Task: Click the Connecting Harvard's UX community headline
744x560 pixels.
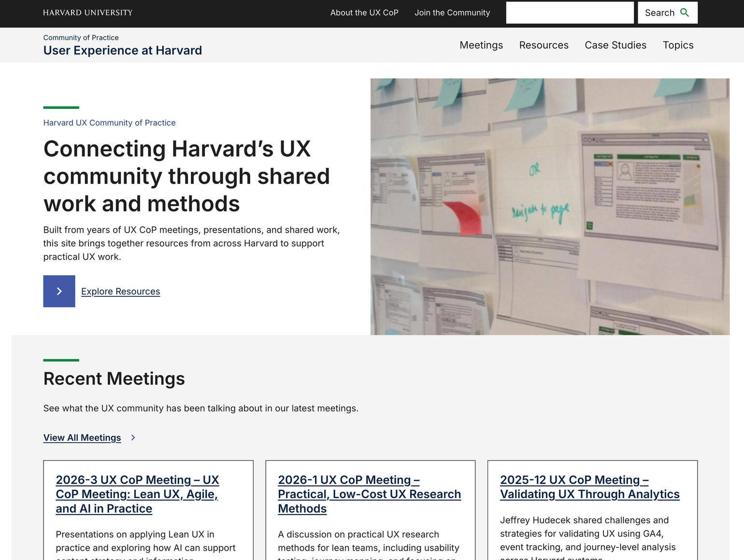Action: tap(186, 176)
